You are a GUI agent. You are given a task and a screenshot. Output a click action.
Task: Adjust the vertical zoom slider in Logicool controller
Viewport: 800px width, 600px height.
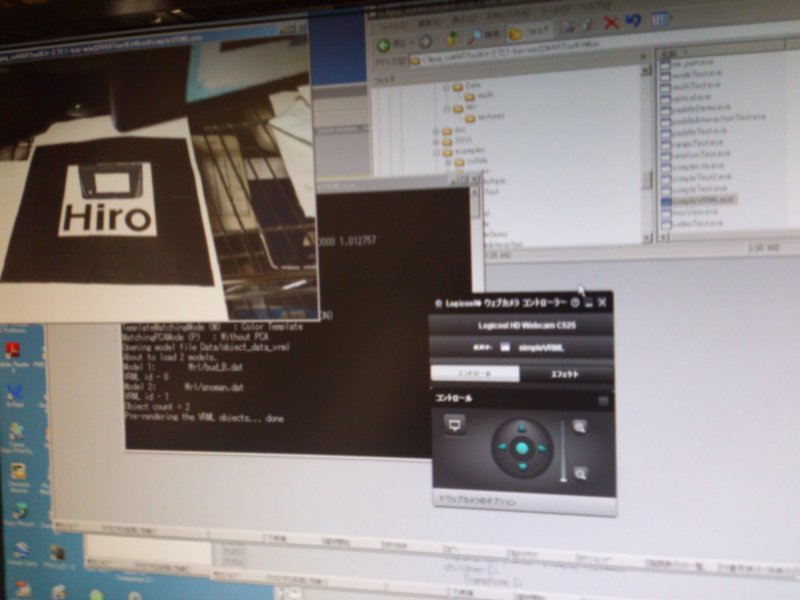563,451
